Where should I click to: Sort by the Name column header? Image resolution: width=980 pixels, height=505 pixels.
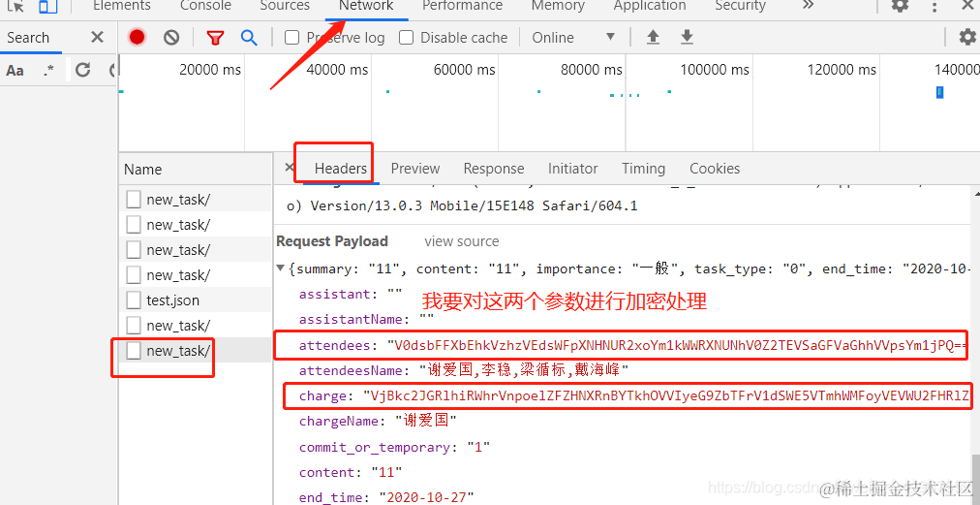[x=143, y=169]
